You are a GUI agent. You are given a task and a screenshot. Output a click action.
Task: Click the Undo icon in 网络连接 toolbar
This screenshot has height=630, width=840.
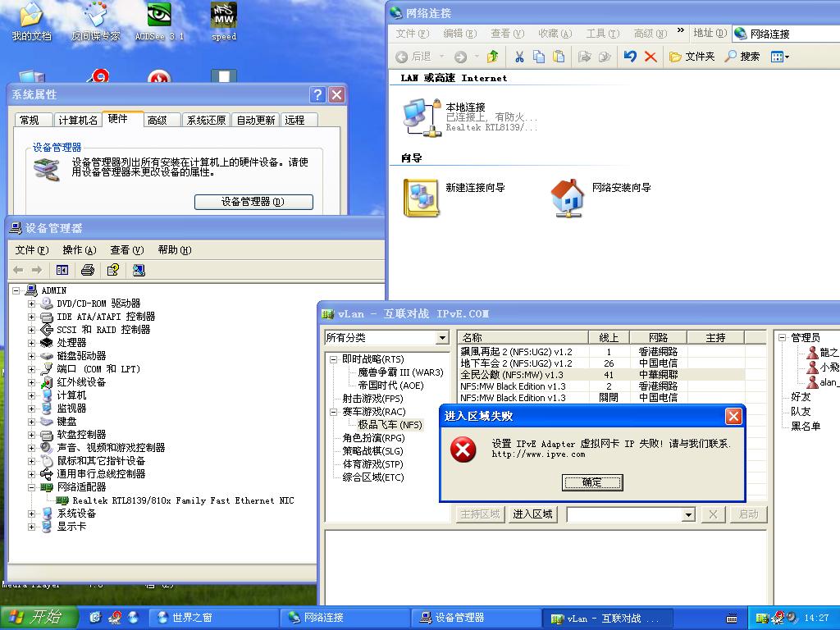pyautogui.click(x=630, y=57)
